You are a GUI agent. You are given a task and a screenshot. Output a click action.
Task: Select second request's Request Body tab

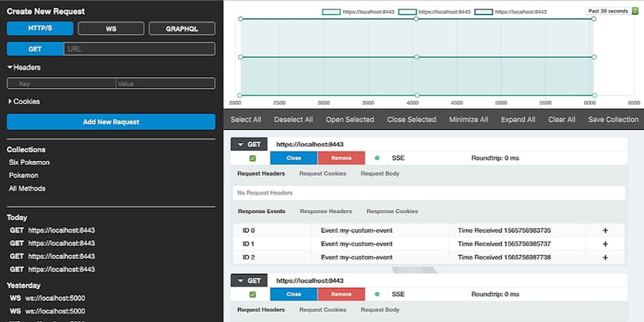(x=380, y=310)
